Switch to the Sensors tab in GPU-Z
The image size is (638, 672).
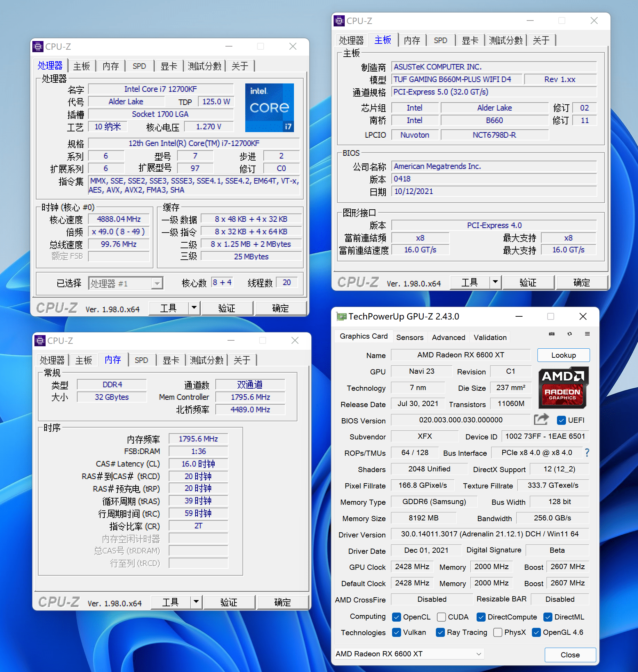click(410, 337)
